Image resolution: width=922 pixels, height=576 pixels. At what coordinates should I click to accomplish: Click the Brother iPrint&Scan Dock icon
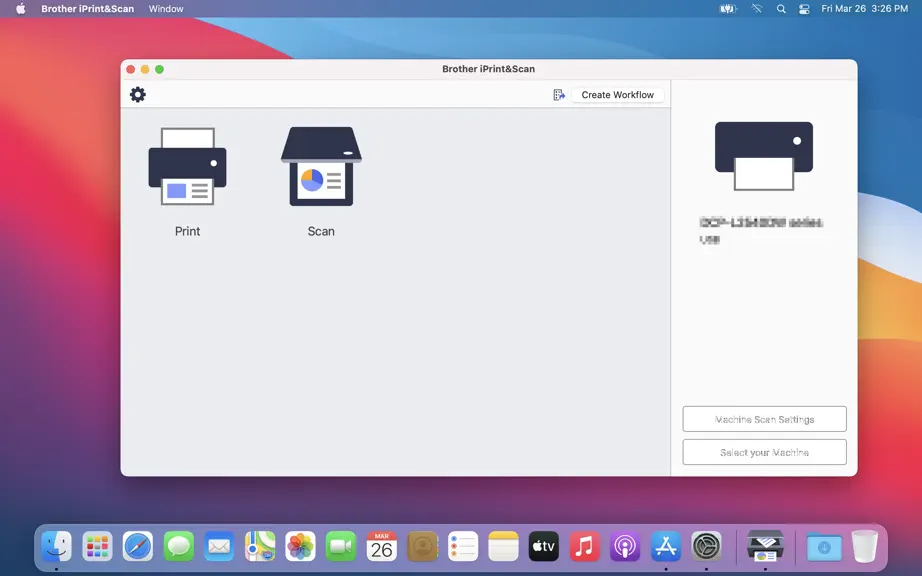pyautogui.click(x=765, y=547)
